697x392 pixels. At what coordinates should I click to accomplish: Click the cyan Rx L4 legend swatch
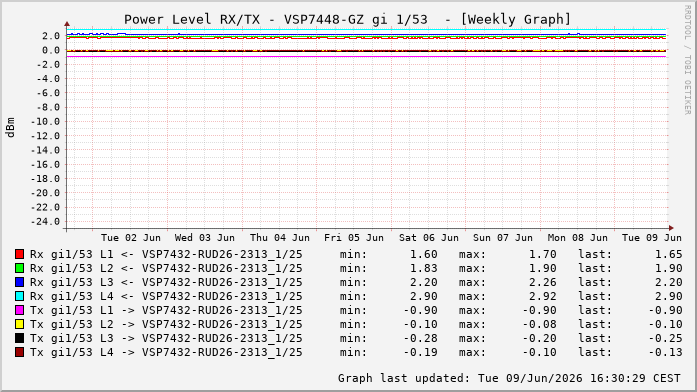19,296
